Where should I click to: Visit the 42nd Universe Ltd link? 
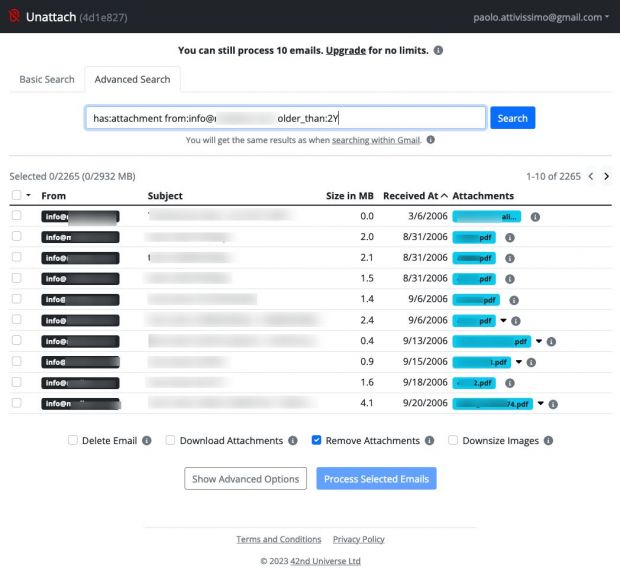click(325, 561)
